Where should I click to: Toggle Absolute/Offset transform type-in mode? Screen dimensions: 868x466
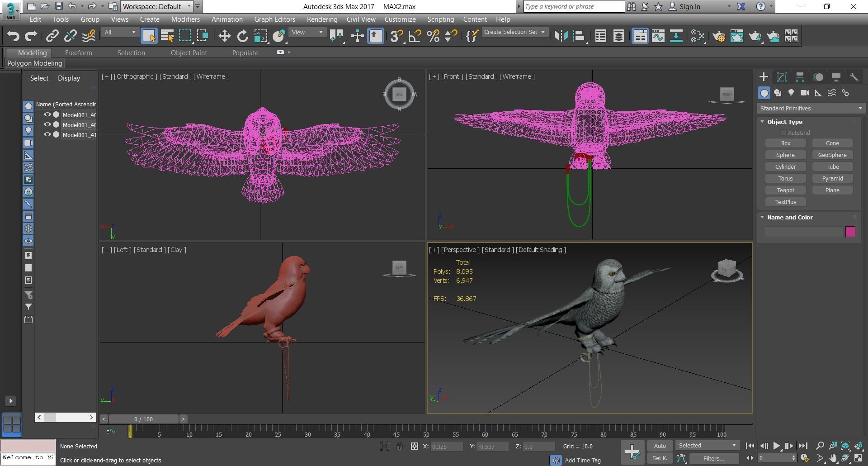pyautogui.click(x=414, y=446)
